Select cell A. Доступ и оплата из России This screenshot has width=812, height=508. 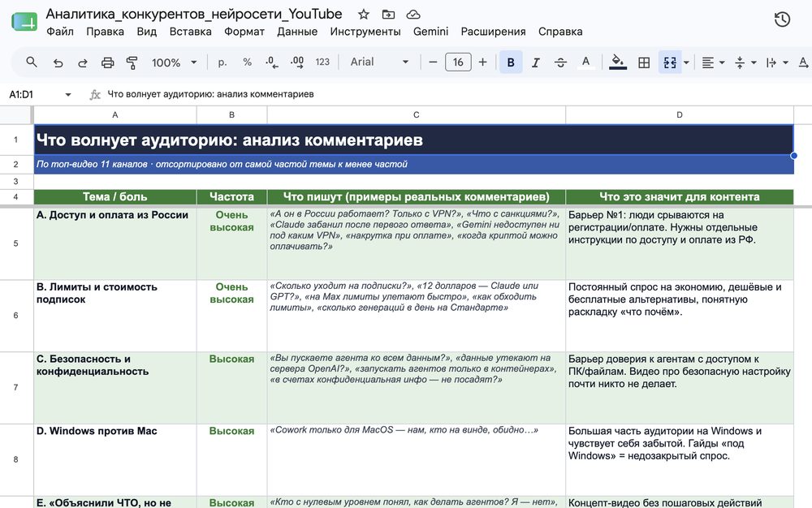click(x=115, y=243)
